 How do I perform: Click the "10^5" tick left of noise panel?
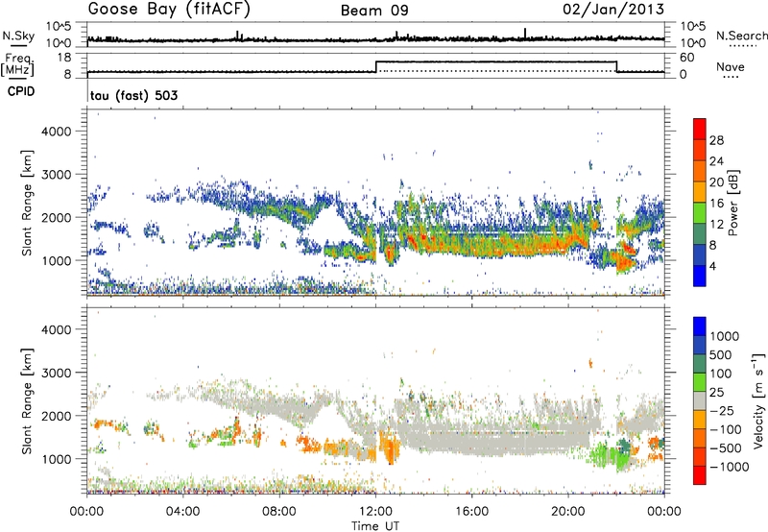click(x=59, y=26)
